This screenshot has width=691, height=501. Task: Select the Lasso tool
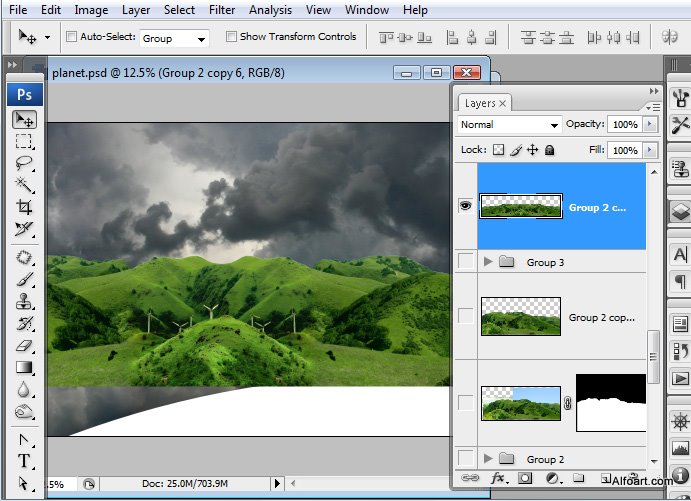pyautogui.click(x=24, y=163)
